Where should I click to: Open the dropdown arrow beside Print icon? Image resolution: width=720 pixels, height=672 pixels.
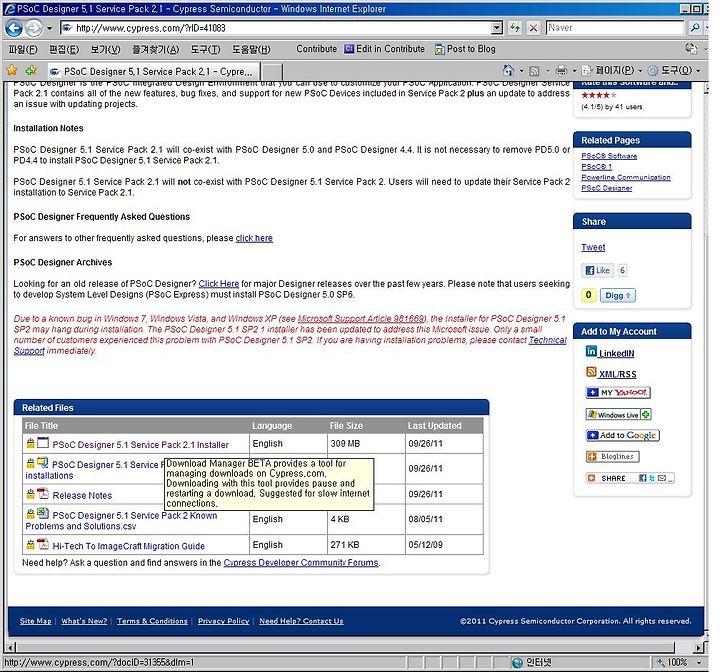[574, 71]
